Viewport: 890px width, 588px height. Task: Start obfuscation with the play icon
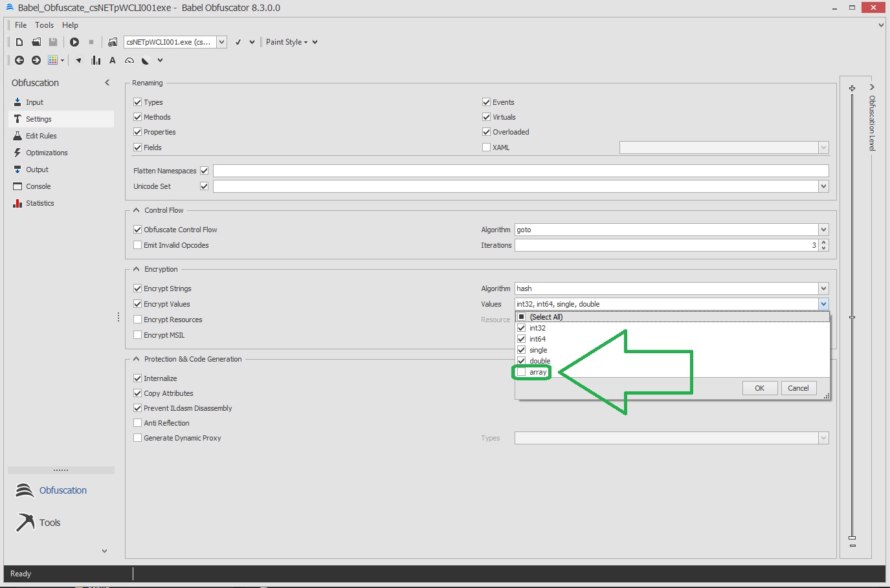[74, 42]
